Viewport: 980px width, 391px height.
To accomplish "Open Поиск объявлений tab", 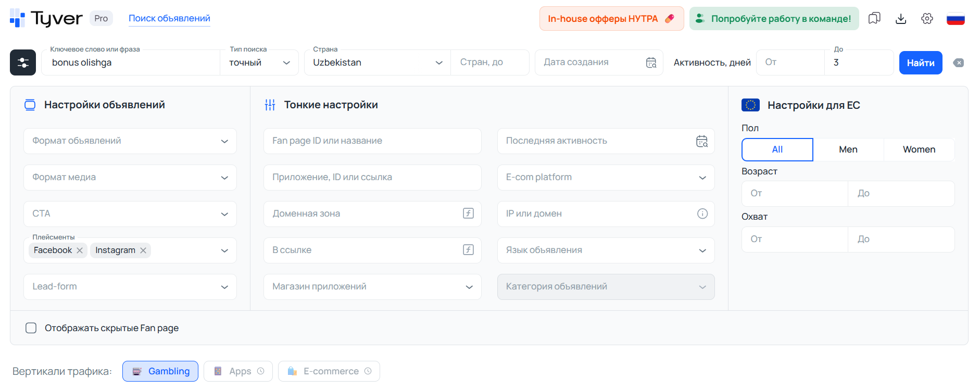I will click(x=169, y=18).
